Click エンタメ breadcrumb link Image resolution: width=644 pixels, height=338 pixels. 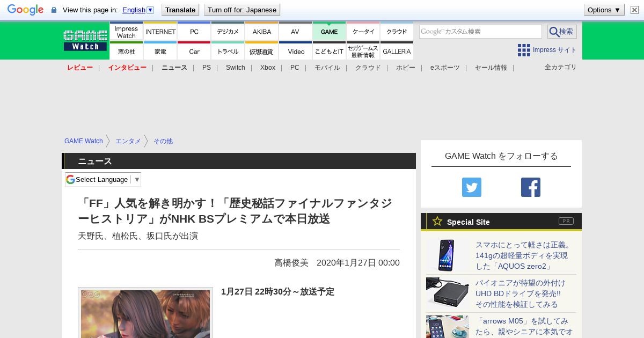128,141
